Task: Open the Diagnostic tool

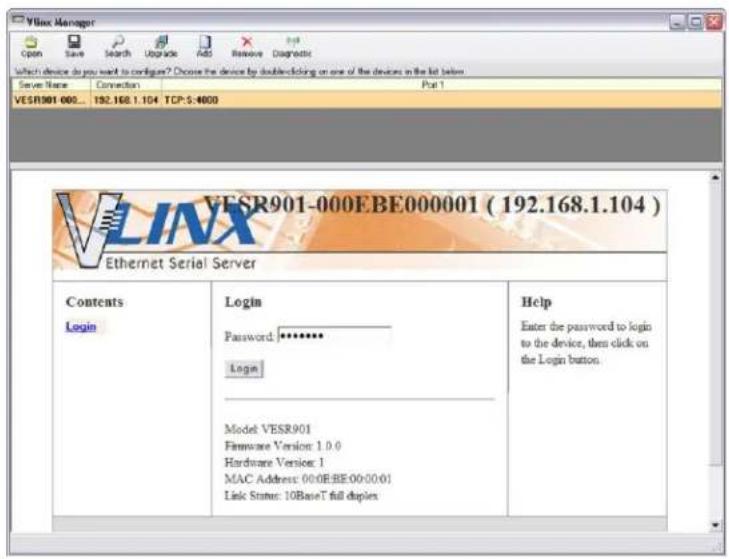Action: pyautogui.click(x=292, y=47)
